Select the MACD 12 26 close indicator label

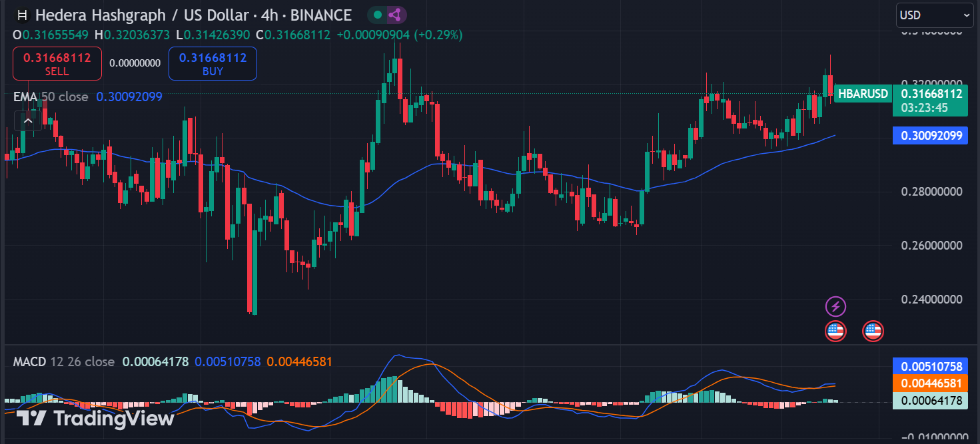point(64,362)
